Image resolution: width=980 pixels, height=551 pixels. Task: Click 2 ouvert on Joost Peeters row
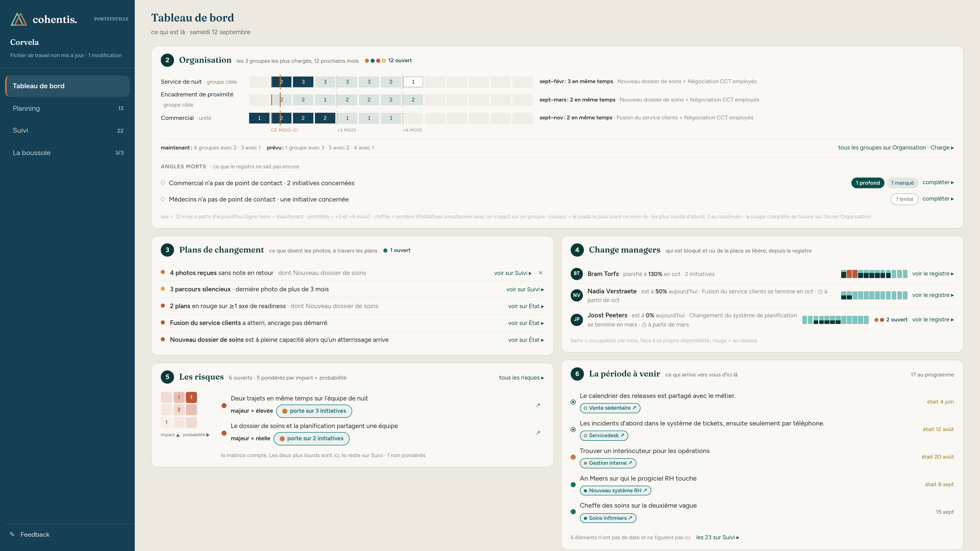click(x=891, y=320)
